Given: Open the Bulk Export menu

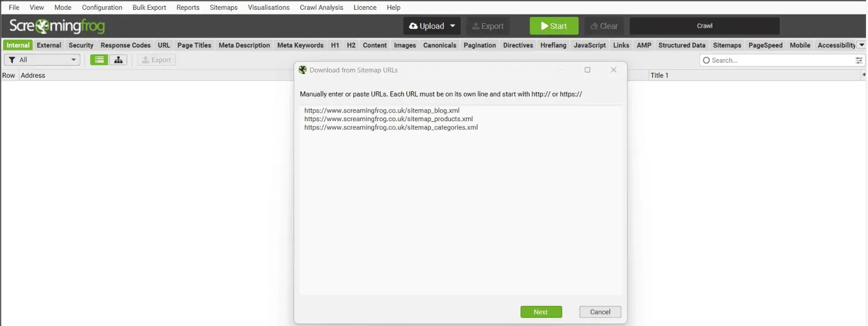Looking at the screenshot, I should [x=149, y=8].
